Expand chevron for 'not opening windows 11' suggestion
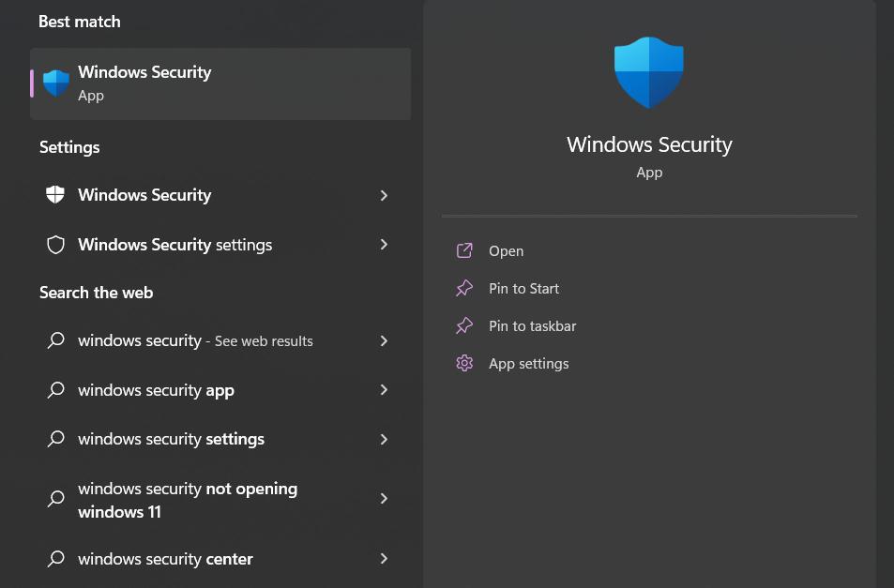 [384, 499]
